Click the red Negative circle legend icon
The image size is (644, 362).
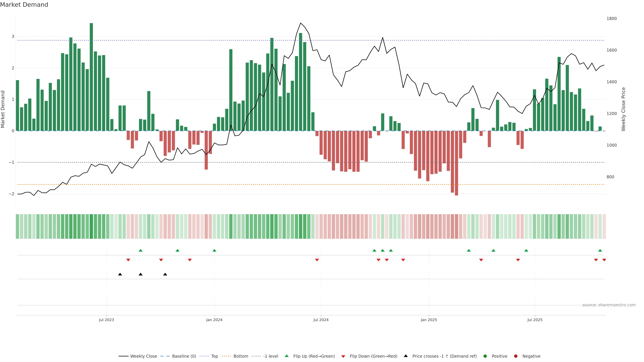516,356
